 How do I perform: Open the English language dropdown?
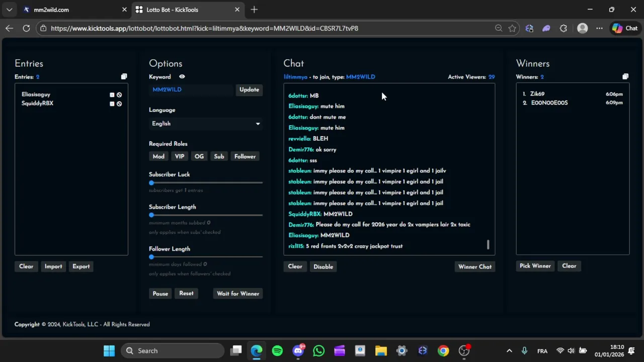(x=206, y=124)
